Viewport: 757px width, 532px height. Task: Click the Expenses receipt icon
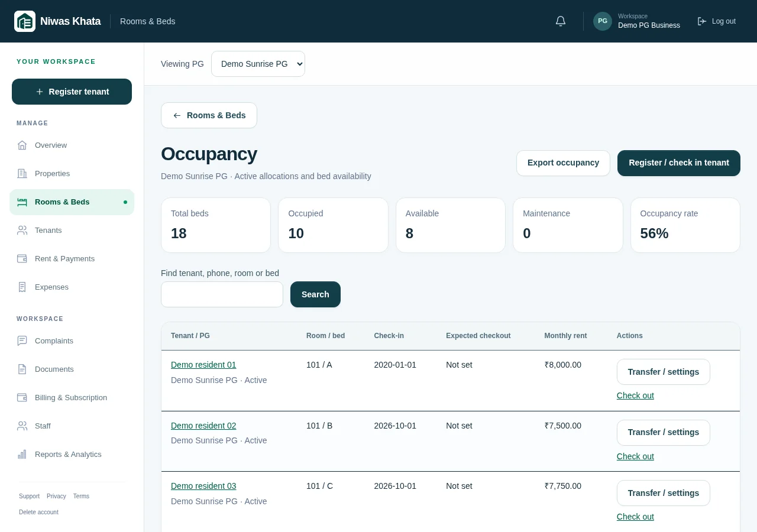pyautogui.click(x=22, y=287)
